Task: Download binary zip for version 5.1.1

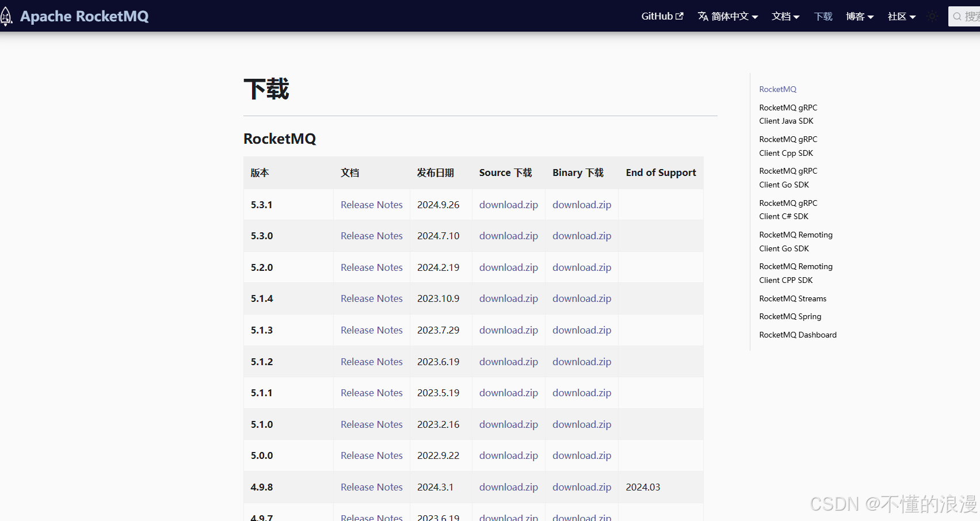Action: point(582,393)
